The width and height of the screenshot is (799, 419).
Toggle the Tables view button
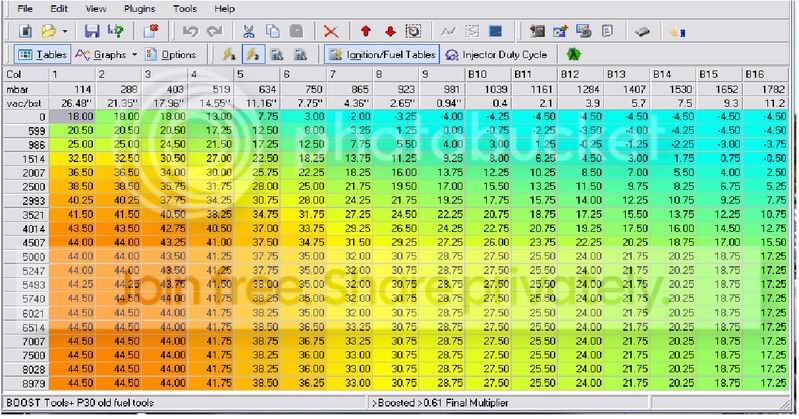pyautogui.click(x=38, y=54)
